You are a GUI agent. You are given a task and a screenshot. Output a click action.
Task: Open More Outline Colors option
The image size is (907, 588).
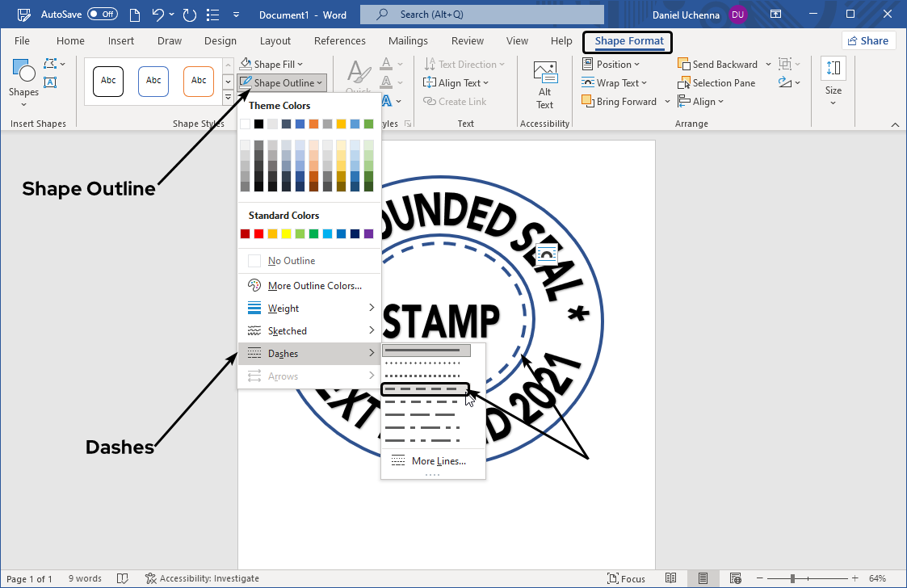[x=314, y=286]
